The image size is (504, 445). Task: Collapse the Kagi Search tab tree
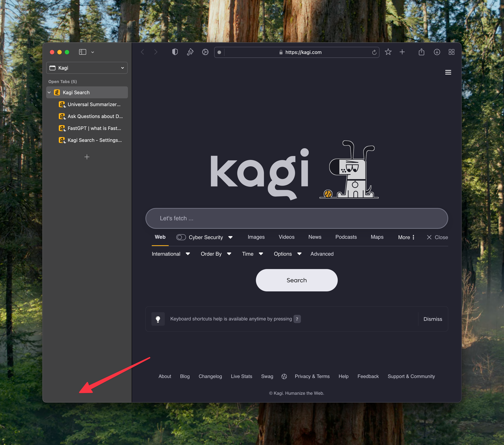coord(49,93)
